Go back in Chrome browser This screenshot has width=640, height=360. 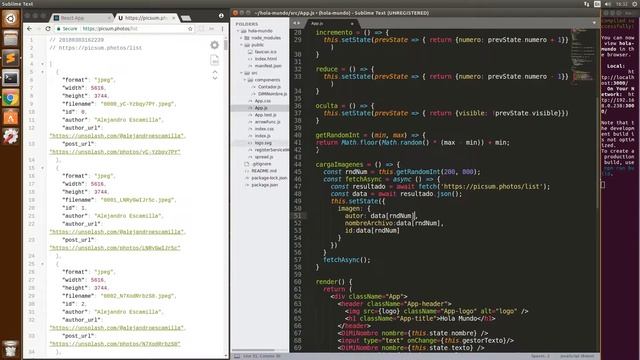tap(29, 29)
